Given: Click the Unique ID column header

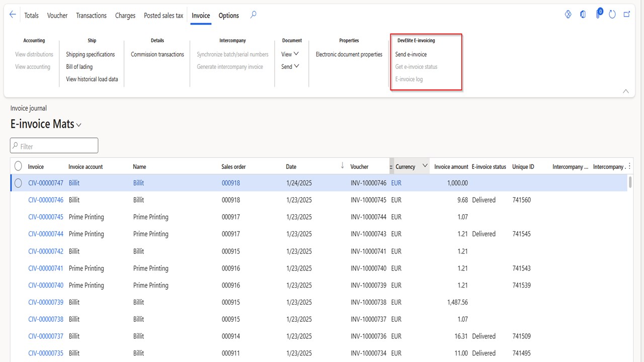Looking at the screenshot, I should coord(523,166).
